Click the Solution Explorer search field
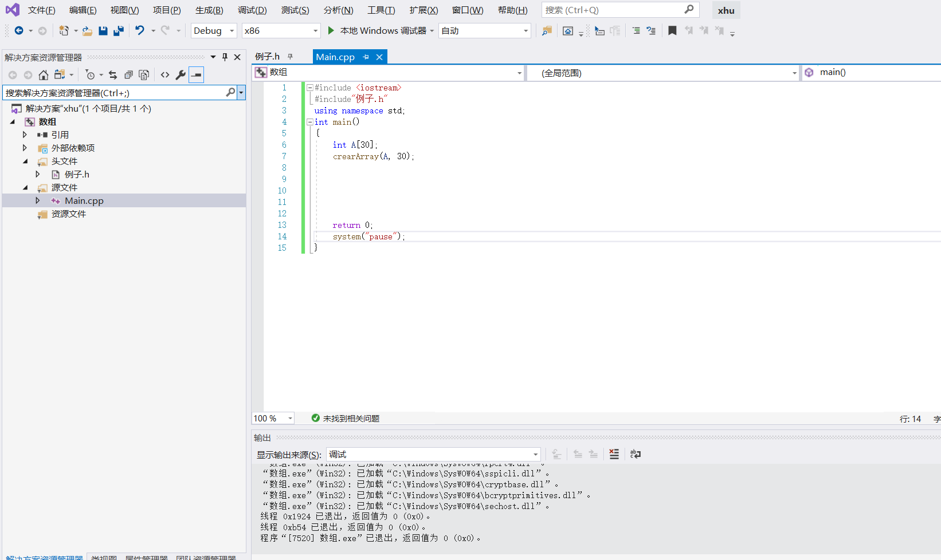Image resolution: width=941 pixels, height=560 pixels. pos(118,93)
